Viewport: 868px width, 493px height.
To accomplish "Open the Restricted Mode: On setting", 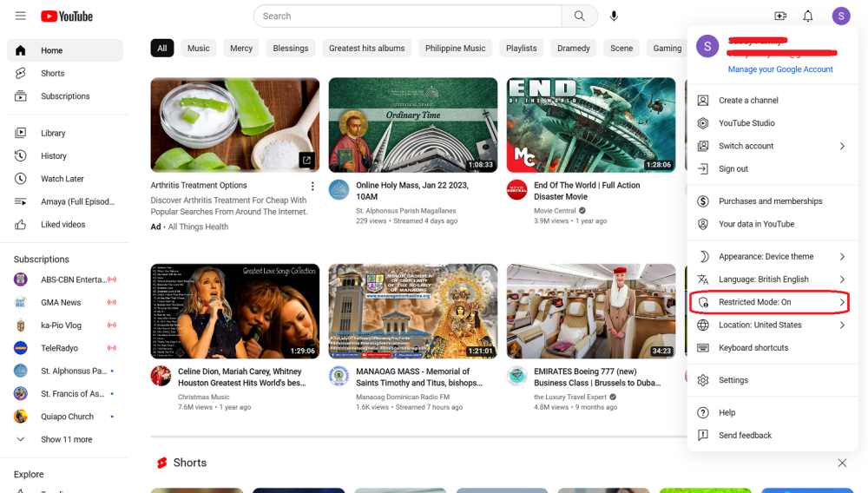I will 773,302.
